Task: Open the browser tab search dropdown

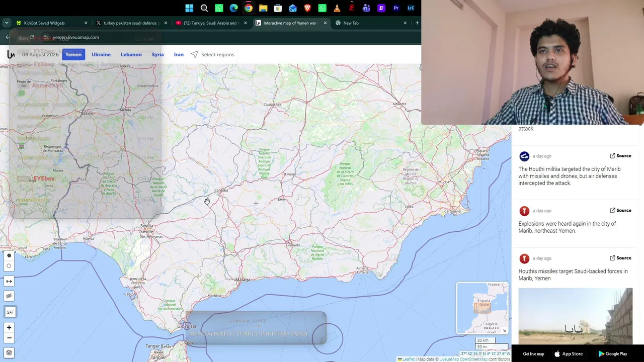Action: 7,23
